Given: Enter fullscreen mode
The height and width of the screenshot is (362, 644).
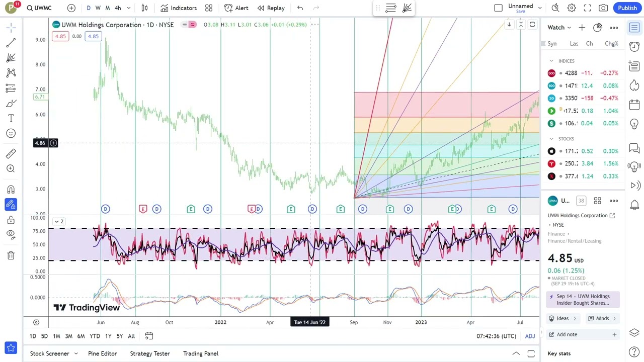Looking at the screenshot, I should tap(587, 8).
